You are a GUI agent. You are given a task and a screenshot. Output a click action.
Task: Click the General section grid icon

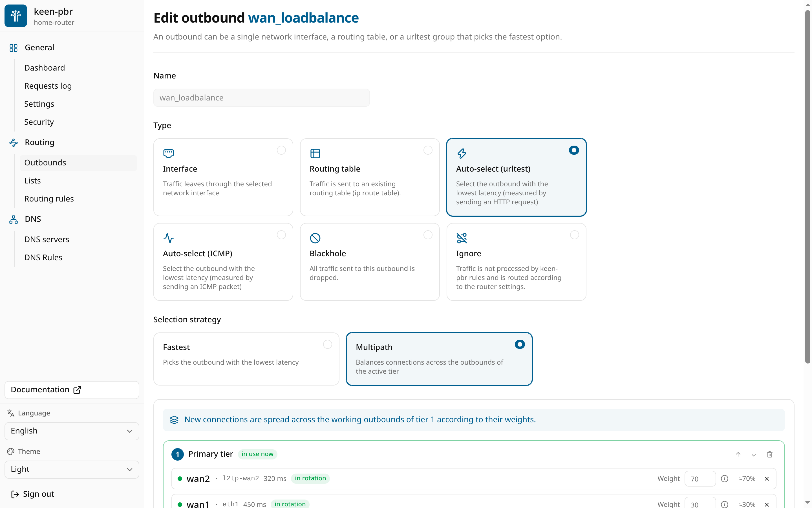(x=14, y=48)
